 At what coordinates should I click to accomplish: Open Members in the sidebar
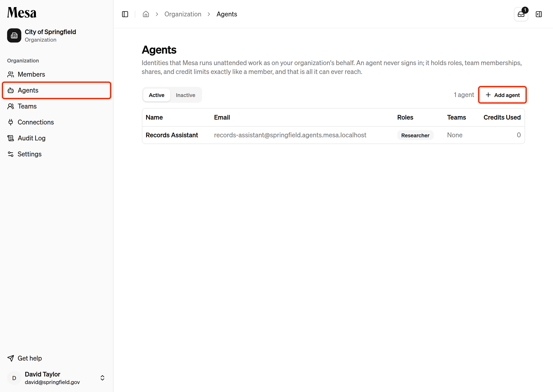pos(57,74)
